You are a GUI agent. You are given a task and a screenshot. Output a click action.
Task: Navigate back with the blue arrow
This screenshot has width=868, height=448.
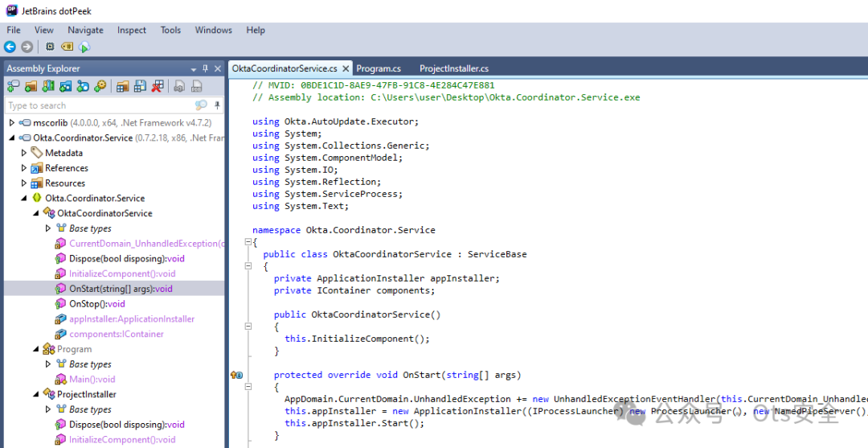pos(10,47)
